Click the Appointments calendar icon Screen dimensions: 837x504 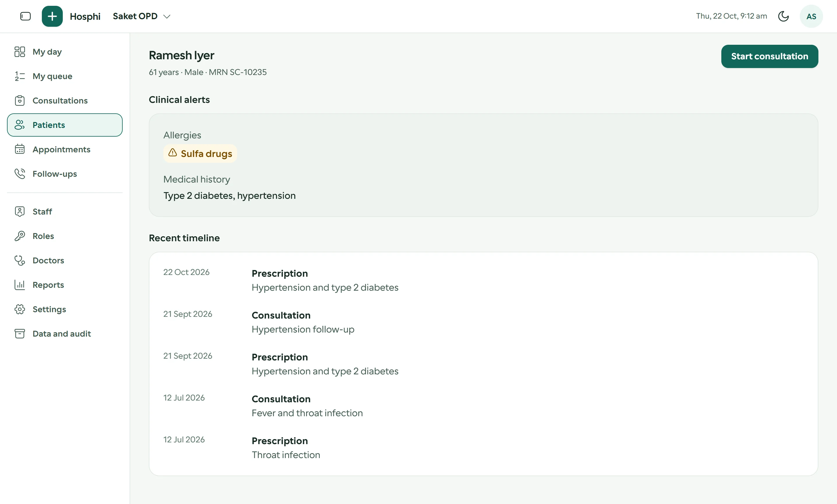click(20, 149)
